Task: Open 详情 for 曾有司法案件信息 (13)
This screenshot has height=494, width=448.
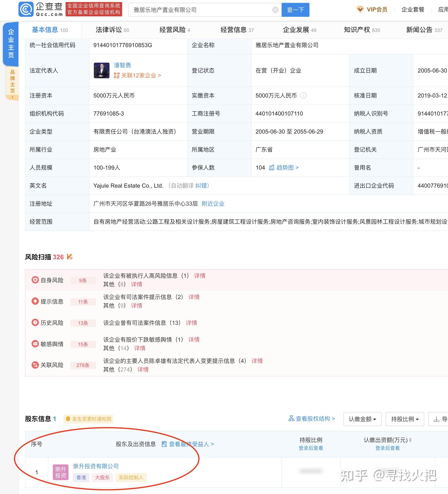Action: 191,323
